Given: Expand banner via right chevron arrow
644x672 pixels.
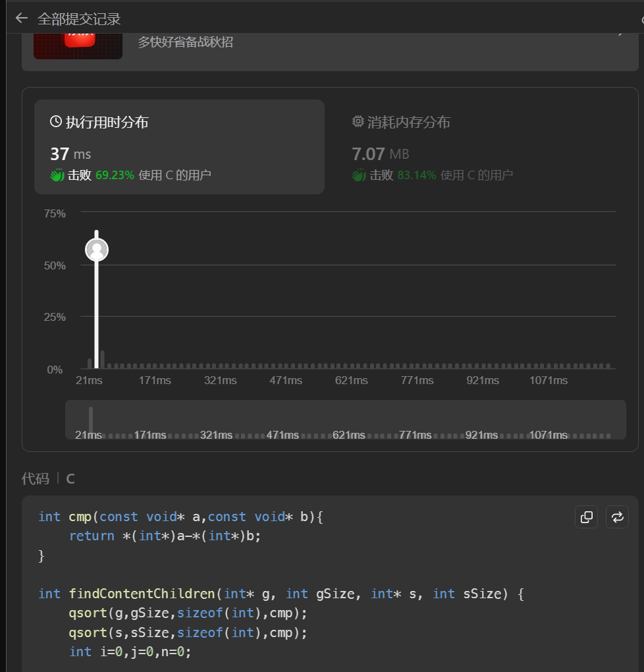Looking at the screenshot, I should [x=621, y=32].
